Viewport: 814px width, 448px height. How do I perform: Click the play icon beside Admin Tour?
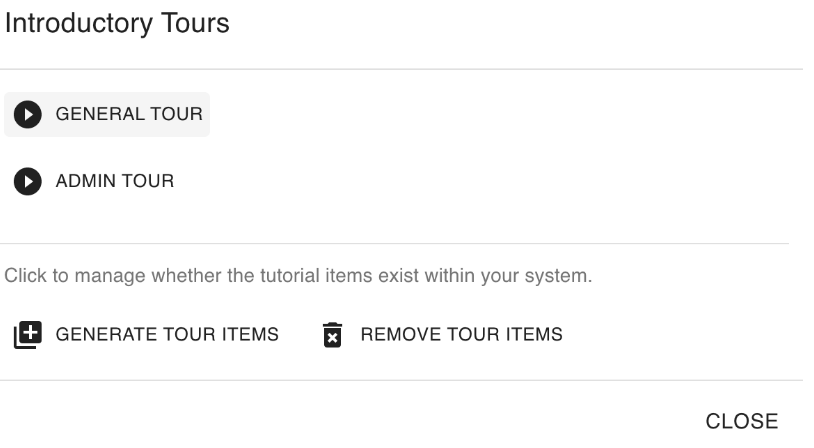(x=28, y=182)
